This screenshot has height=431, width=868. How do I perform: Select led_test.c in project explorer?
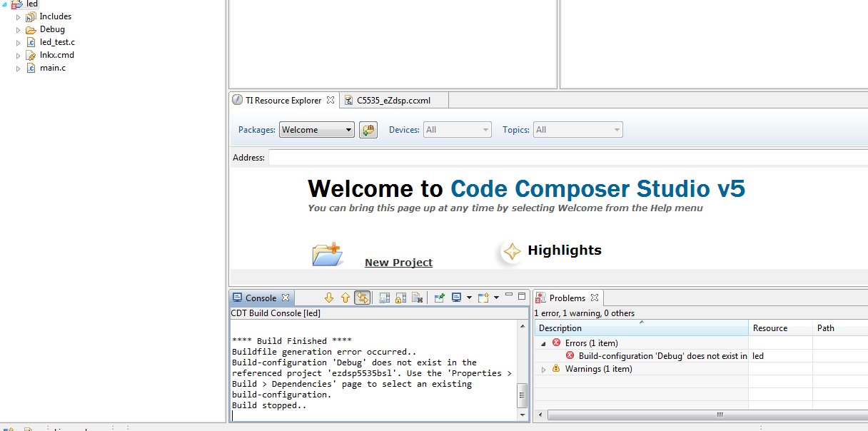pyautogui.click(x=57, y=42)
